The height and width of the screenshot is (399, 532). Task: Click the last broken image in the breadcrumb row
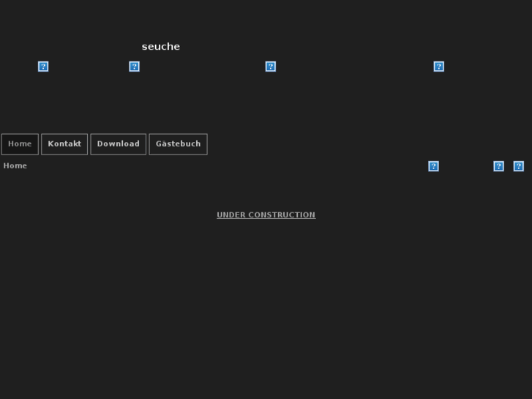click(x=518, y=166)
